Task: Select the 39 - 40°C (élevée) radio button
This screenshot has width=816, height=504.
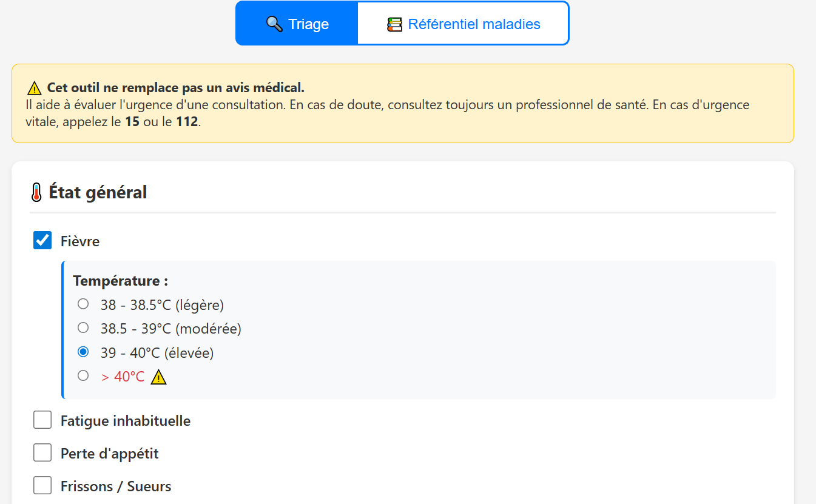Action: tap(83, 351)
